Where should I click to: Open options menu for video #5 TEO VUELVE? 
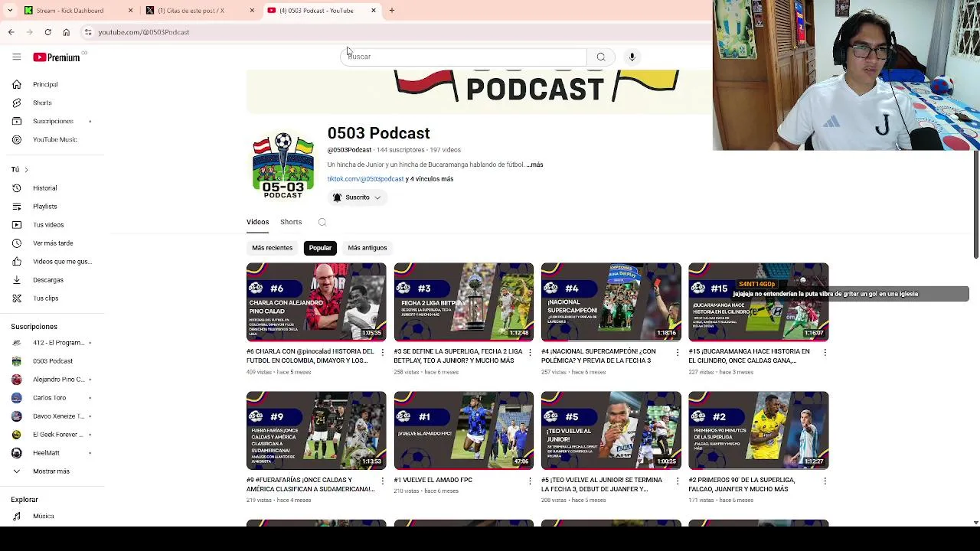(x=677, y=481)
